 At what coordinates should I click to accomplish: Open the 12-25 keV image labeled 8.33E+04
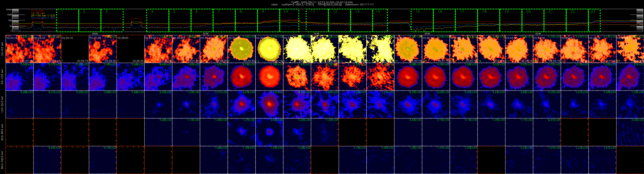click(408, 104)
